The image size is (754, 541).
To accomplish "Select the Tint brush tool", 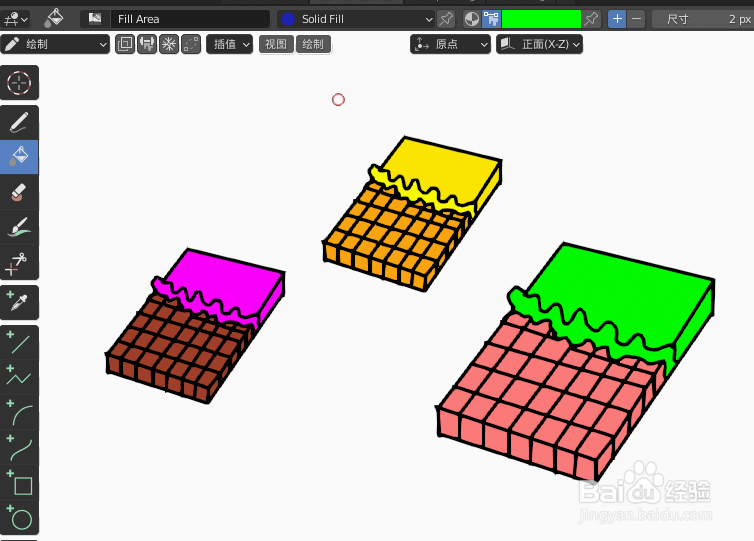I will click(19, 227).
